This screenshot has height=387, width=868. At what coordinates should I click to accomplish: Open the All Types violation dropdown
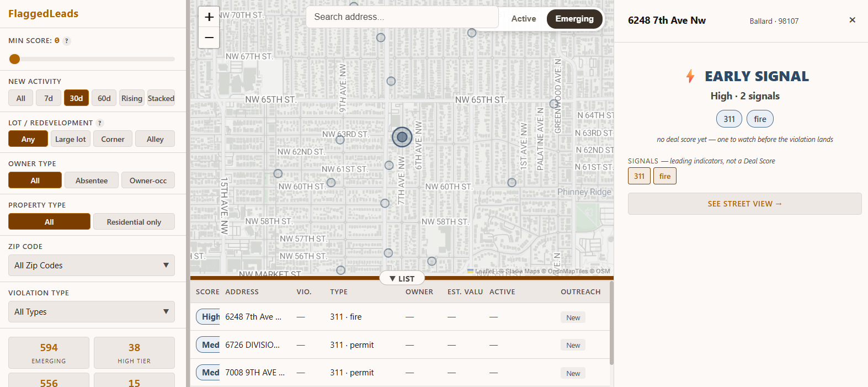click(92, 312)
